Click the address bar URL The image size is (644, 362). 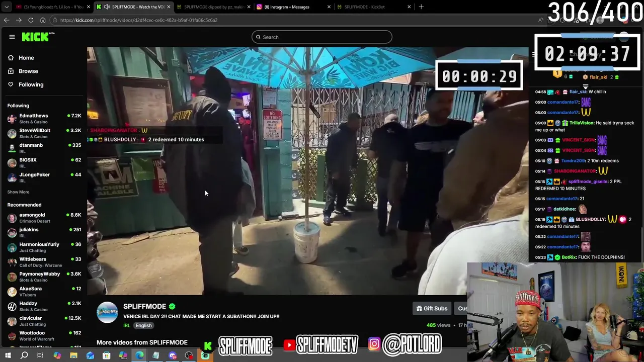[x=139, y=20]
